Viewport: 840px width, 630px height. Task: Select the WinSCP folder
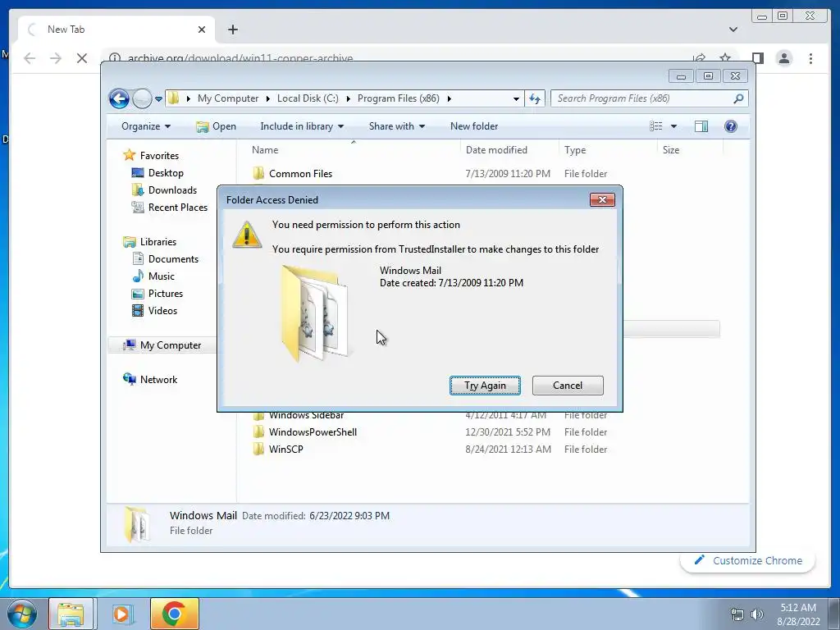(x=286, y=450)
